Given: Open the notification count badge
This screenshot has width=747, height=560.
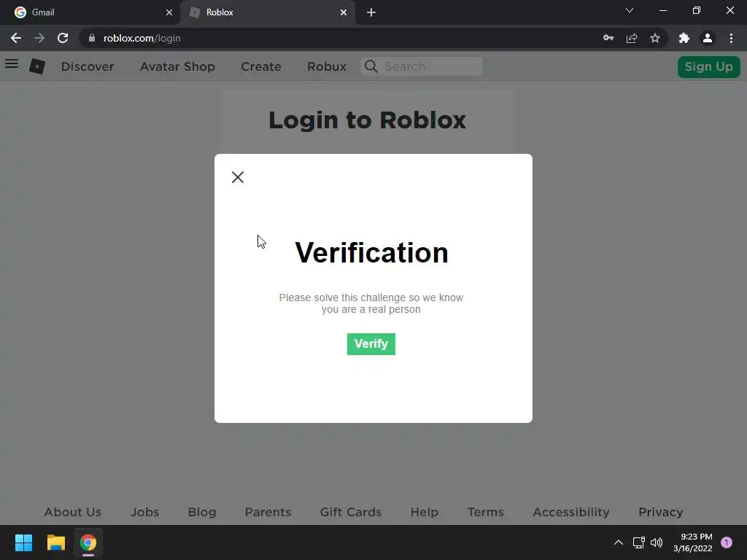Looking at the screenshot, I should 726,542.
